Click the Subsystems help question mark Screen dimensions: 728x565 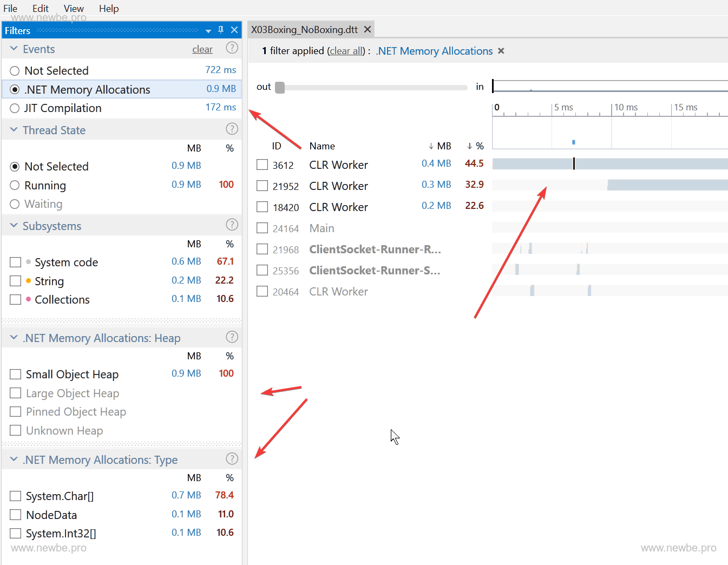(x=232, y=225)
